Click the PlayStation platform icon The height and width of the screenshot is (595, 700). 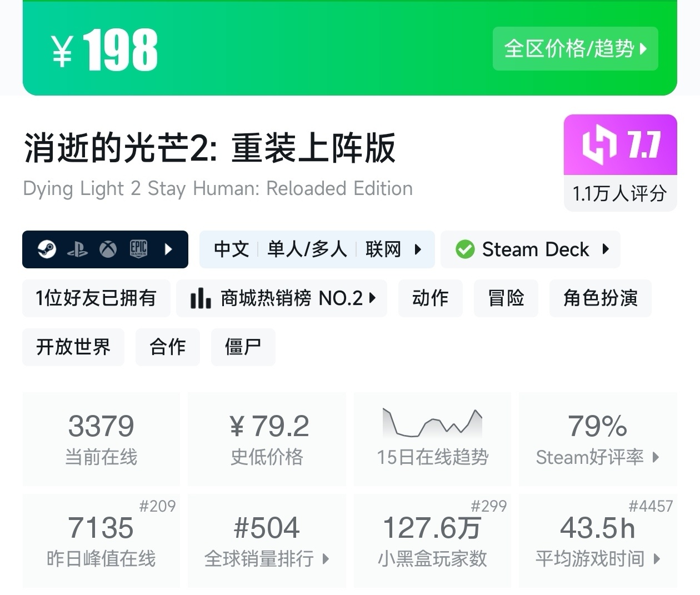pos(77,249)
